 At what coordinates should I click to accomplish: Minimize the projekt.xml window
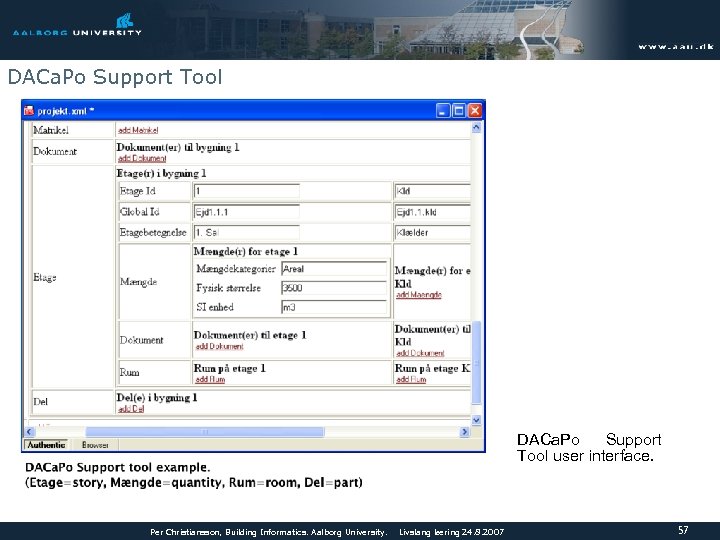pos(443,111)
